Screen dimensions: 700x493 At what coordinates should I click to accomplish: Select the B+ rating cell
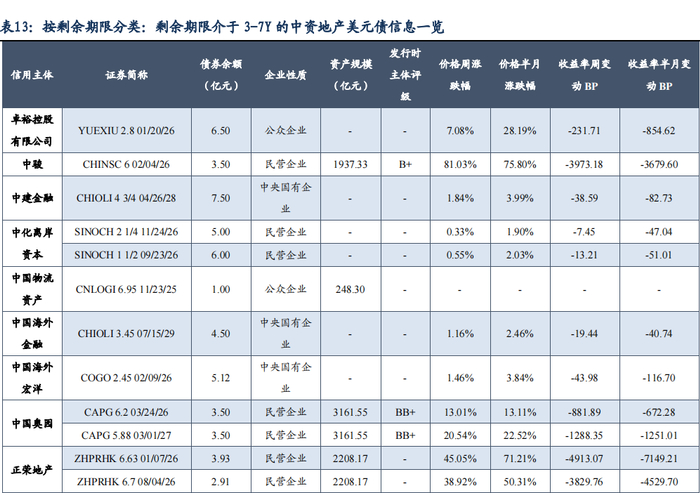[405, 164]
